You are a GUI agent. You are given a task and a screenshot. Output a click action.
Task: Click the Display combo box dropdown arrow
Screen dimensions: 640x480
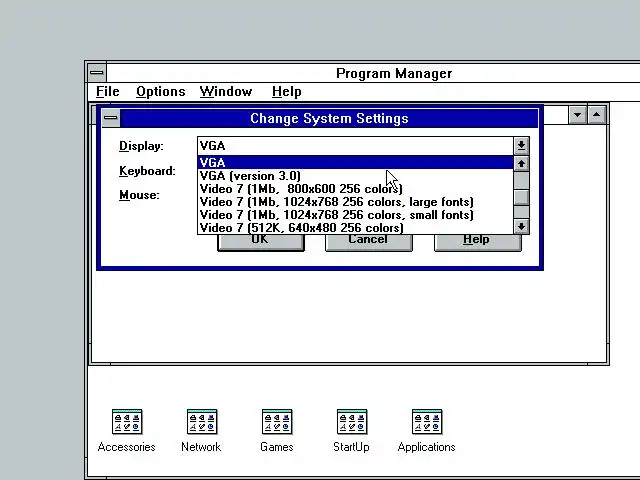[x=521, y=146]
